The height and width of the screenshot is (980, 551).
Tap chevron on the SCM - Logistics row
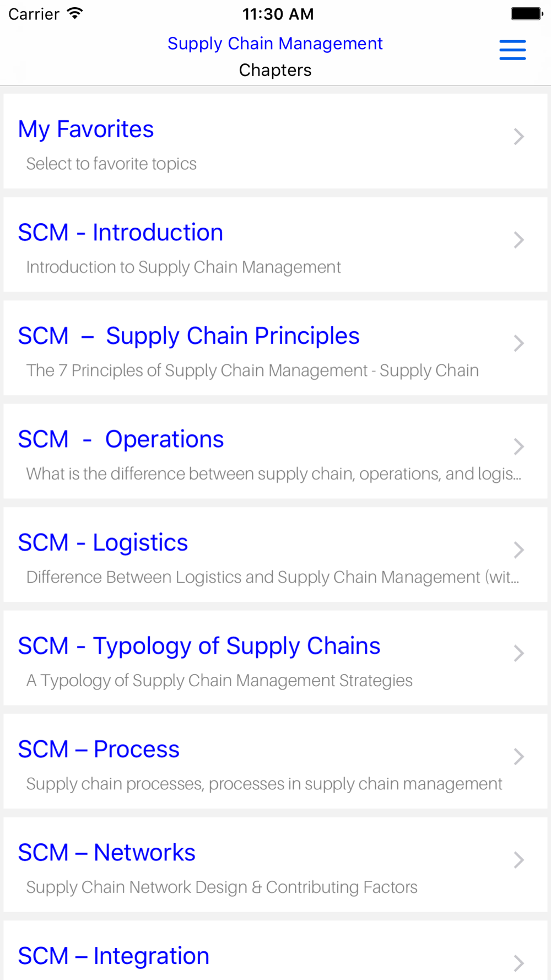[x=518, y=550]
